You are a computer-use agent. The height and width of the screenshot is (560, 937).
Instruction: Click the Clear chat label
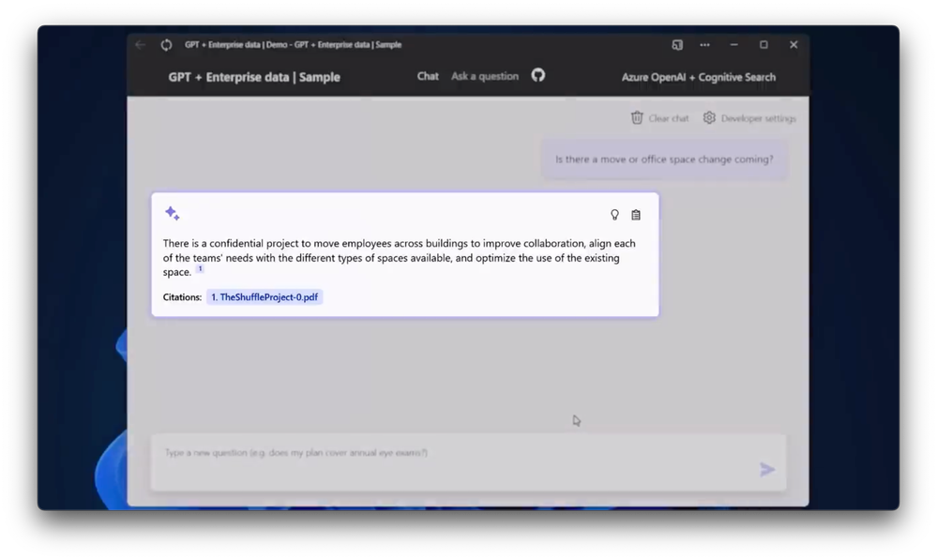(669, 118)
